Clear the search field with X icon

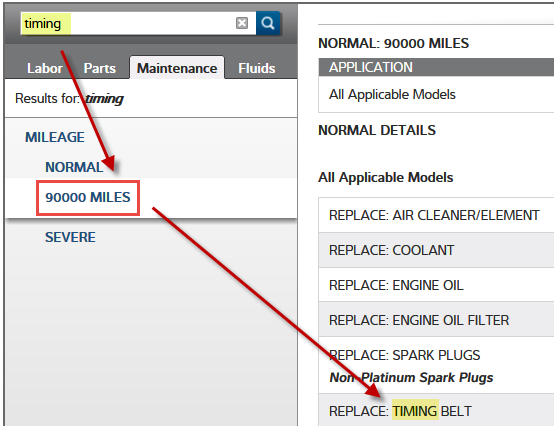tap(242, 23)
